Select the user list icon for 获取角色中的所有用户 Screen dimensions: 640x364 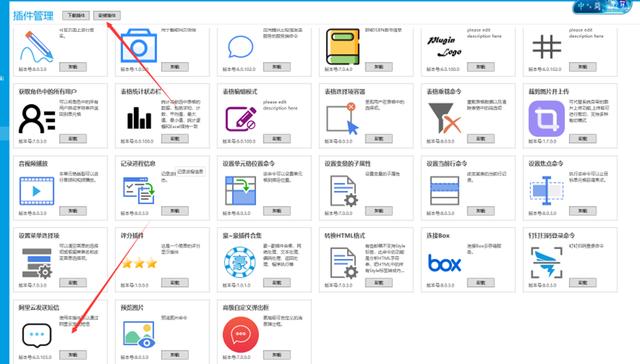click(x=37, y=119)
